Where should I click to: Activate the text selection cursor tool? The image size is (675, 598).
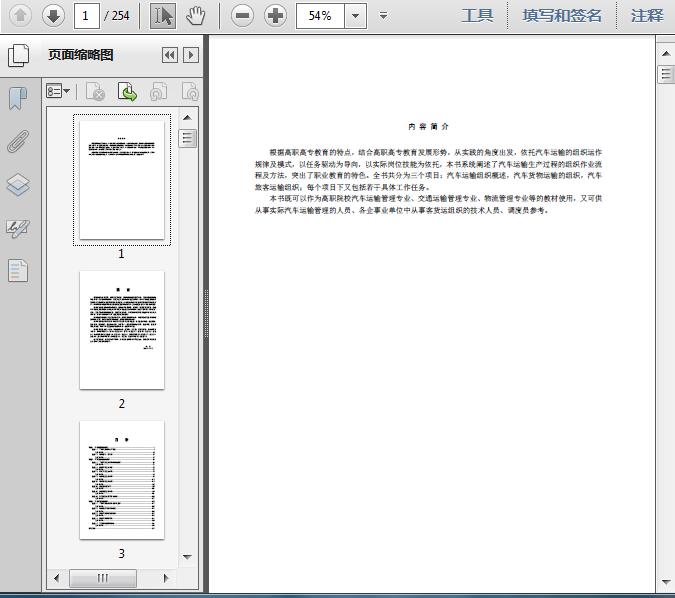[163, 16]
